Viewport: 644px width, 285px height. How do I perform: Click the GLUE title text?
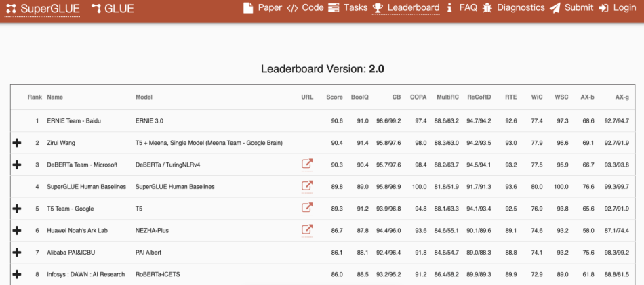pos(119,8)
